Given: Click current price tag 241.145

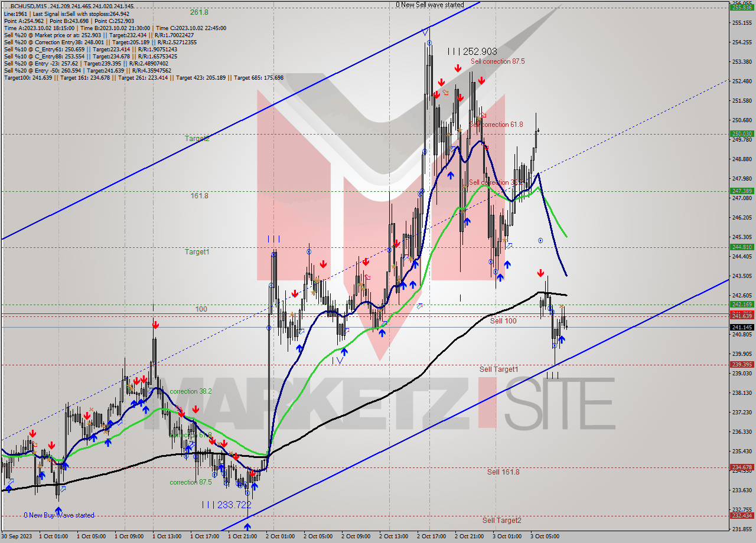Looking at the screenshot, I should coord(742,327).
